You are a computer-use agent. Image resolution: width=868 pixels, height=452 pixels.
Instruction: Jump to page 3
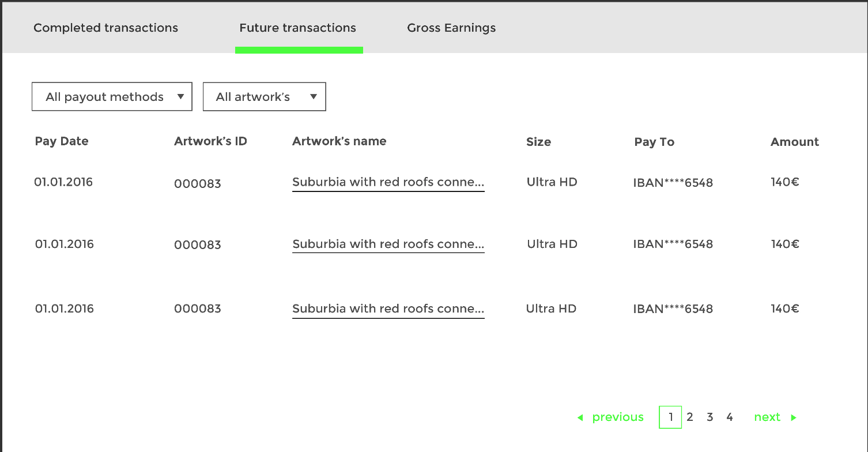click(x=710, y=417)
